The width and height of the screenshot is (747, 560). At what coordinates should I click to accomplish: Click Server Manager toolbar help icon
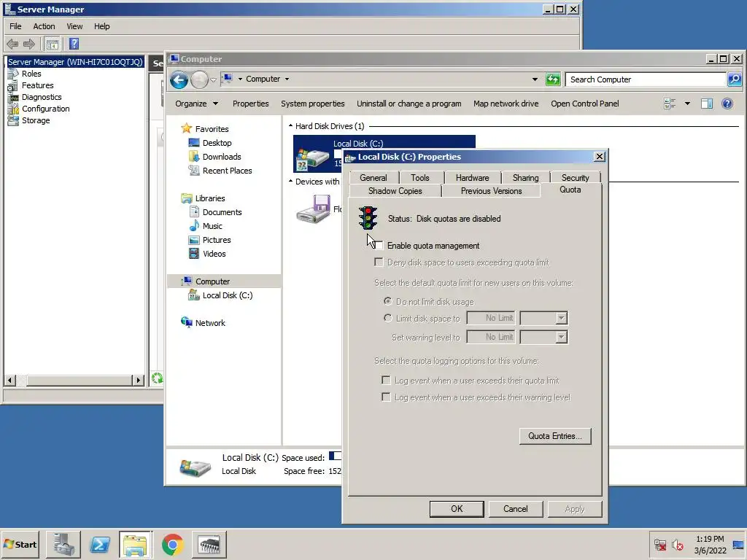point(74,44)
